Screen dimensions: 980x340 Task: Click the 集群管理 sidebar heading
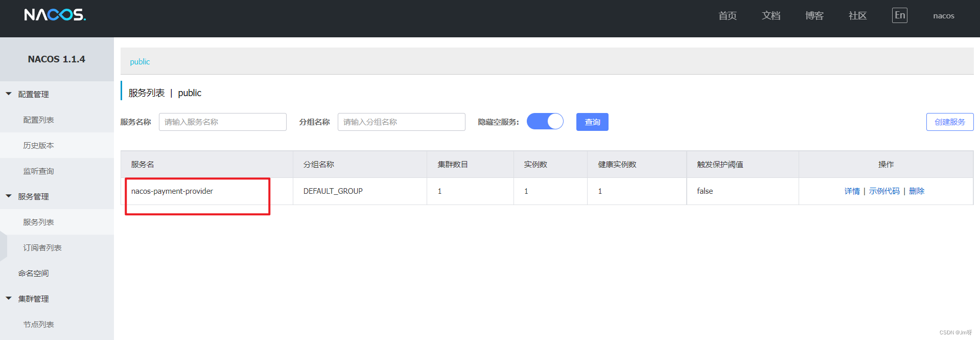click(34, 299)
